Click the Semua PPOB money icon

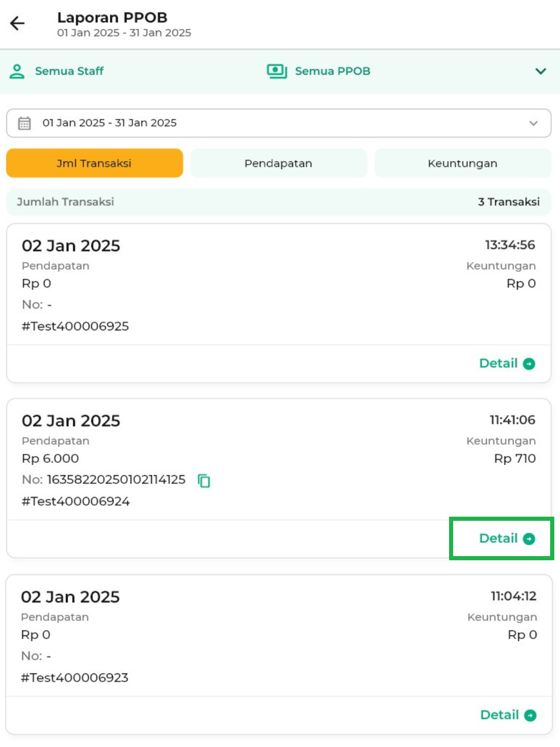pos(277,71)
